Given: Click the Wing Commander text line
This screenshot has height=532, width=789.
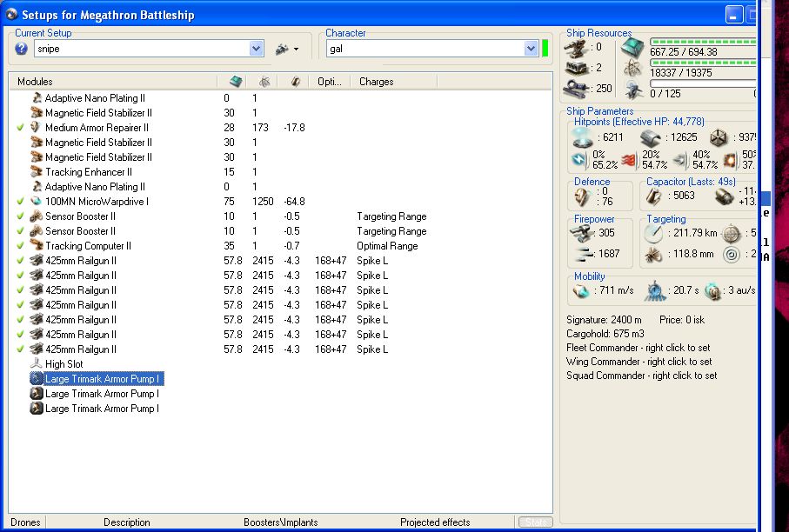Looking at the screenshot, I should tap(639, 362).
